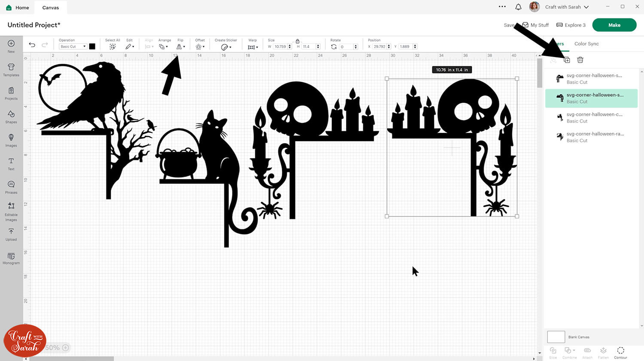
Task: Open the Color Sync tab
Action: [586, 44]
